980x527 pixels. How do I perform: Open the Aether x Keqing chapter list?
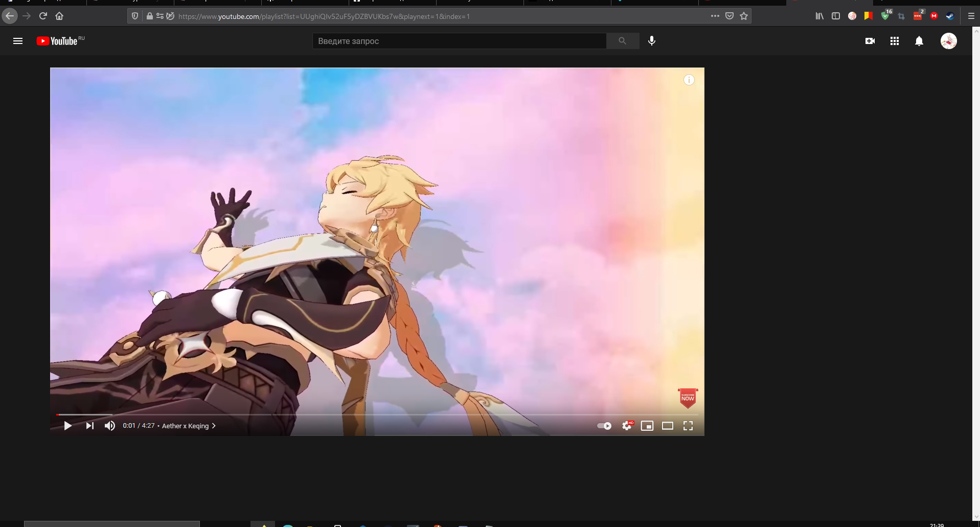189,426
